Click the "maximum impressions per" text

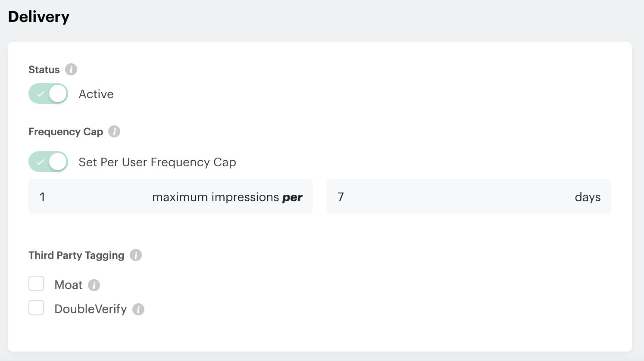click(x=227, y=197)
